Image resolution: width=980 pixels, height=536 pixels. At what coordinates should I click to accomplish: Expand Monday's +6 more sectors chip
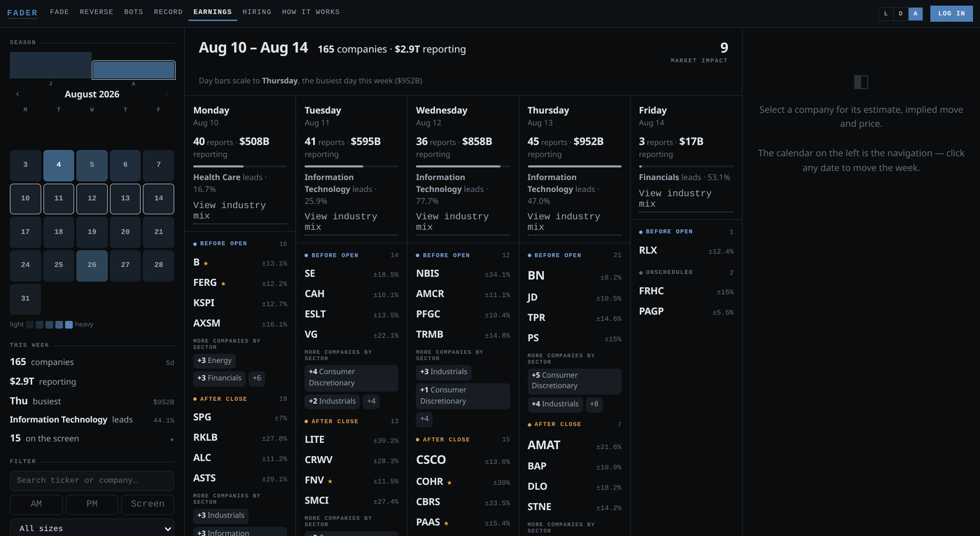click(x=257, y=378)
